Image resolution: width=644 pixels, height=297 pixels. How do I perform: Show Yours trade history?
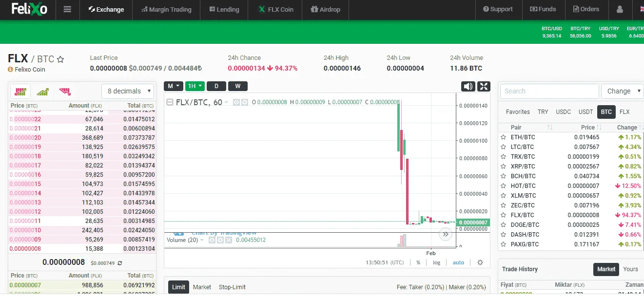(630, 269)
